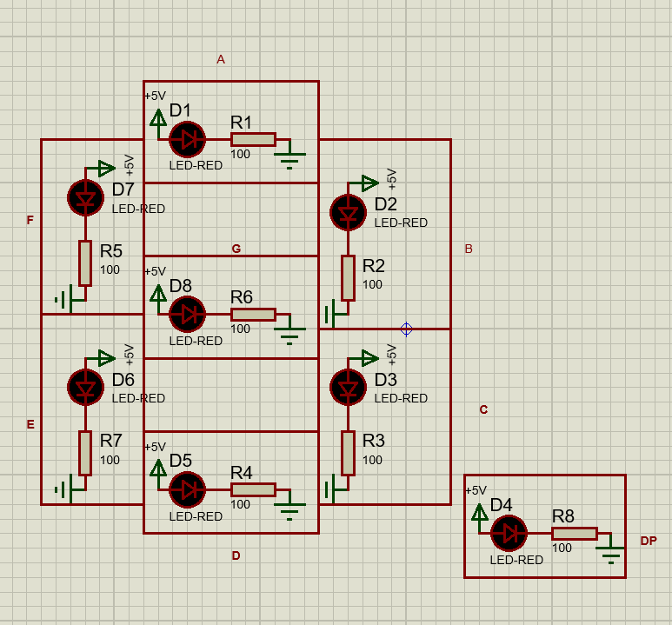Select the 'G' segment label
This screenshot has width=672, height=625.
tap(236, 249)
